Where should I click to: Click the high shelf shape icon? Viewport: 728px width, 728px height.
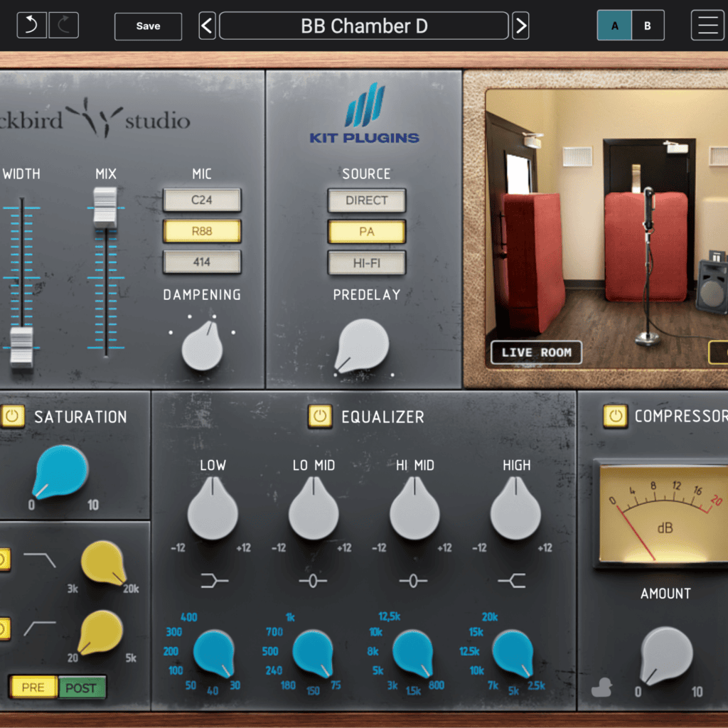point(512,580)
